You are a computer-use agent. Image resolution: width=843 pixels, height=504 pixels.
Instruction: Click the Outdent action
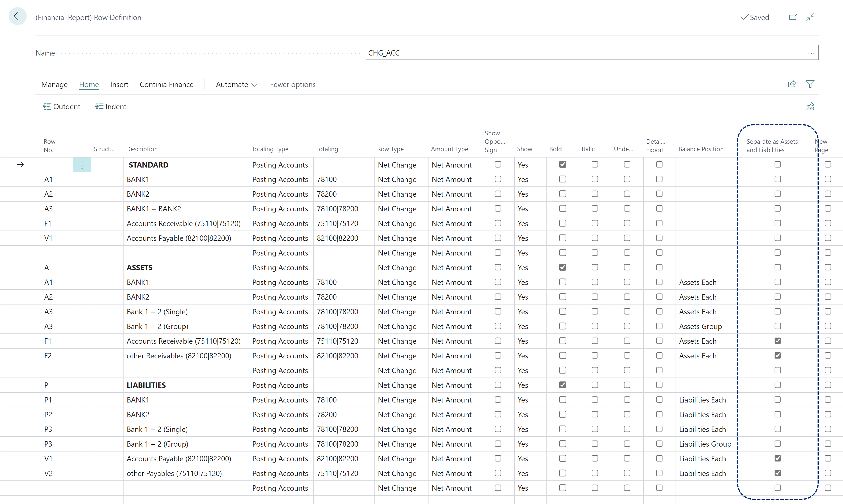[61, 107]
